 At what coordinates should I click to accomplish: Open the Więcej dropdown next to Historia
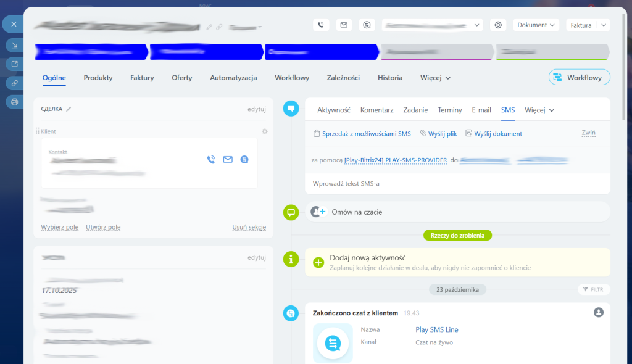click(x=435, y=78)
